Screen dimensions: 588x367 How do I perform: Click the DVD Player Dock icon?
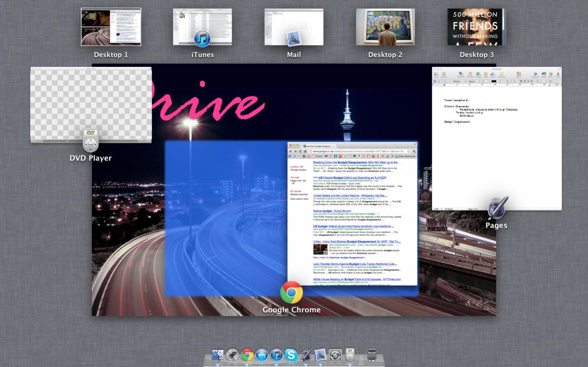(x=350, y=355)
